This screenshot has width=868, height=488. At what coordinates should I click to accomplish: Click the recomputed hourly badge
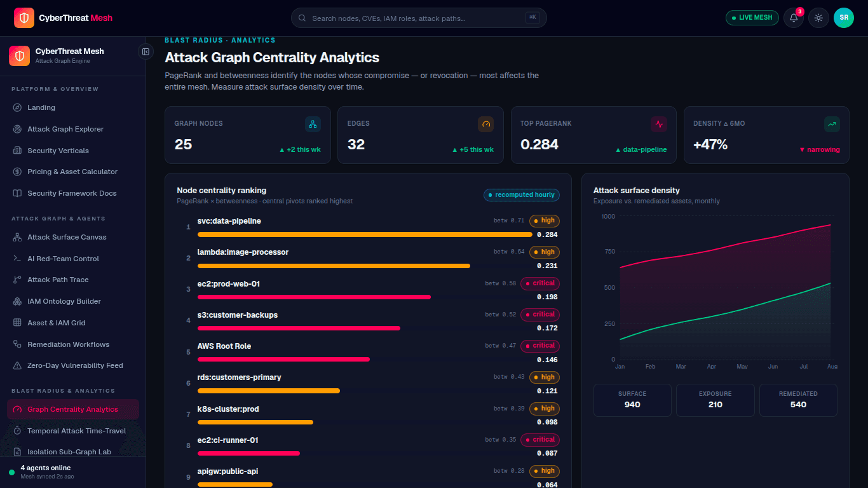[522, 195]
